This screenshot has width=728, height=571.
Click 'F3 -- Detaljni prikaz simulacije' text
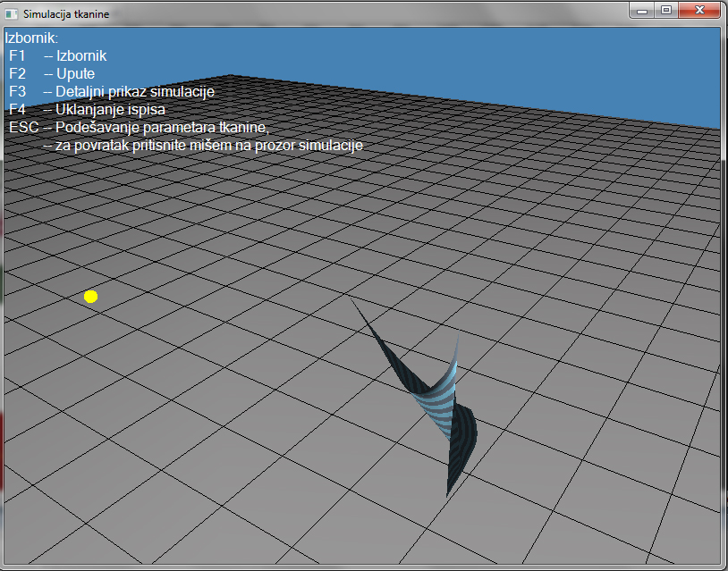tap(112, 91)
